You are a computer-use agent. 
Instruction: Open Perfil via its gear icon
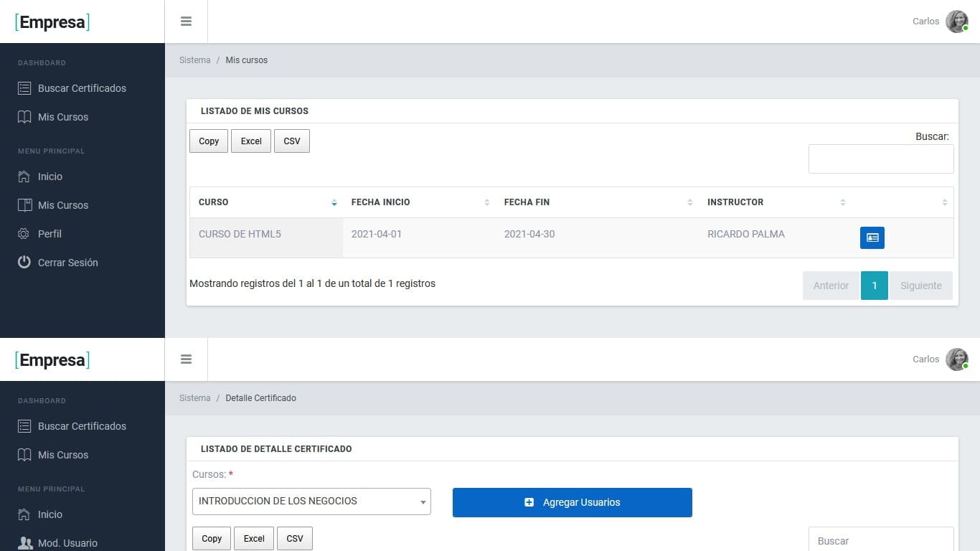point(24,234)
